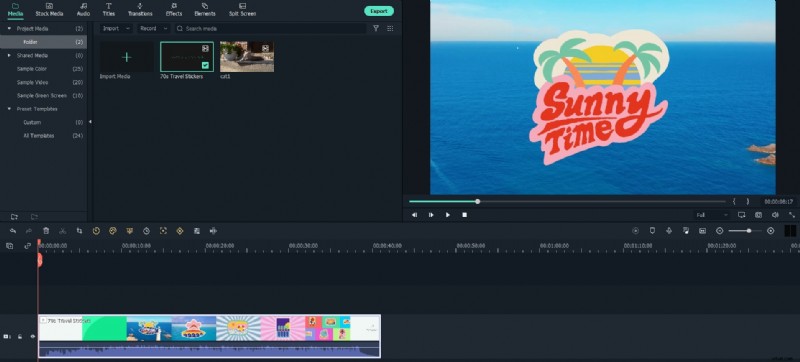
Task: Click the Export button
Action: [379, 11]
